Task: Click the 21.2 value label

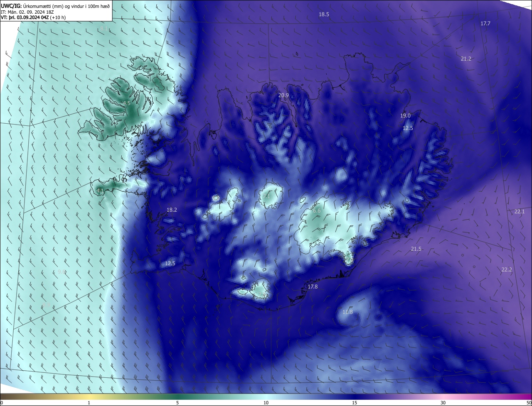Action: 466,59
